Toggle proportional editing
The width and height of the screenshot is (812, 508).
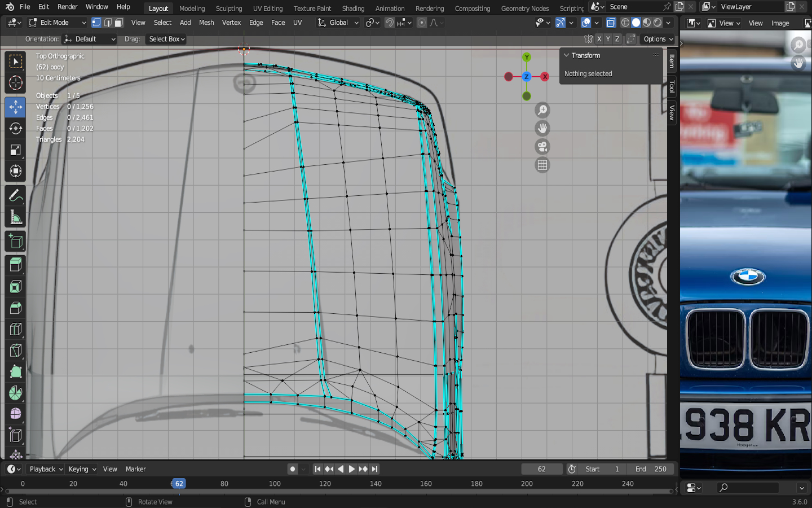[422, 23]
